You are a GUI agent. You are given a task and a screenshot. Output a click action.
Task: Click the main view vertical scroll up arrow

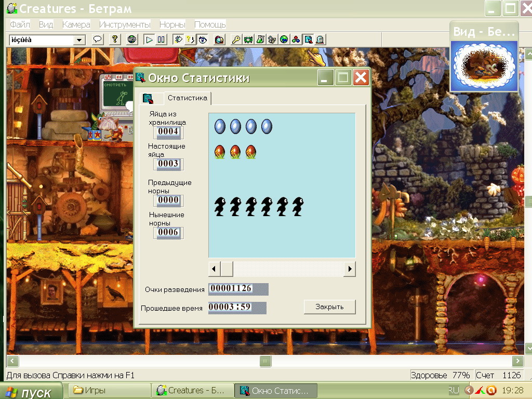coord(528,54)
